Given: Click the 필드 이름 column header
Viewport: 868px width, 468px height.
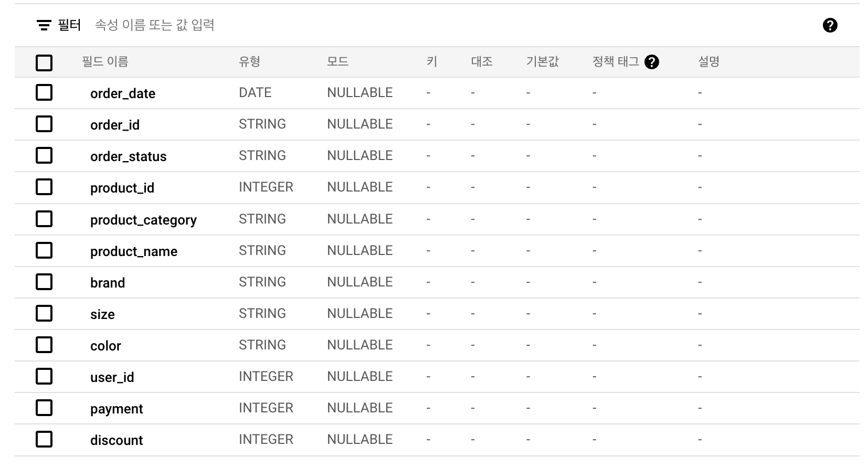Looking at the screenshot, I should point(105,61).
